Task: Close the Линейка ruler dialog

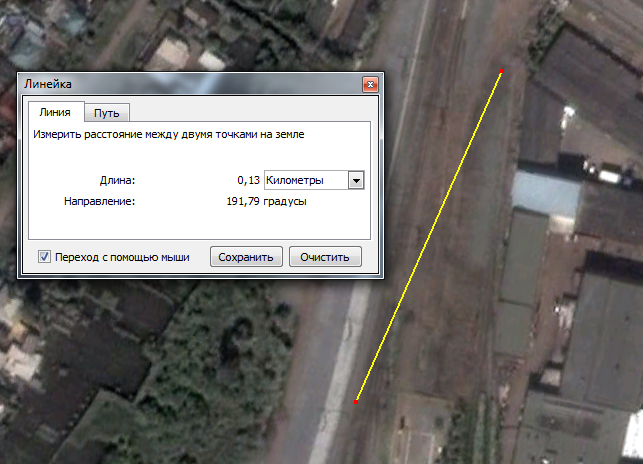Action: (369, 85)
